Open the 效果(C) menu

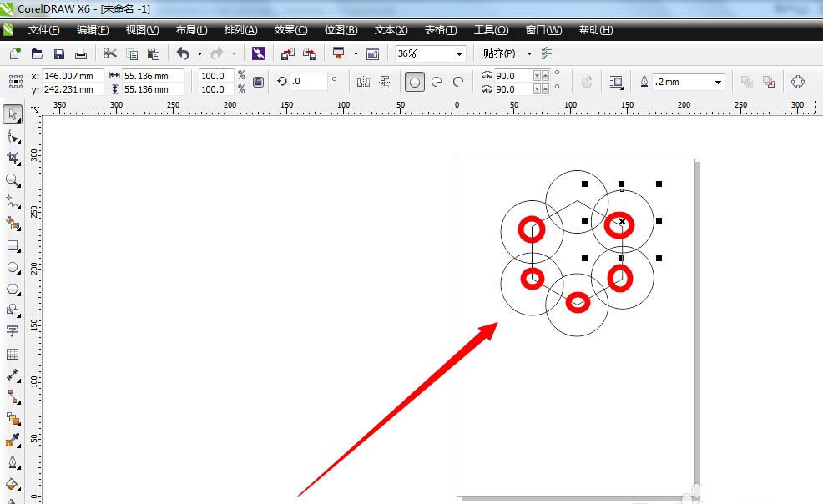[290, 30]
